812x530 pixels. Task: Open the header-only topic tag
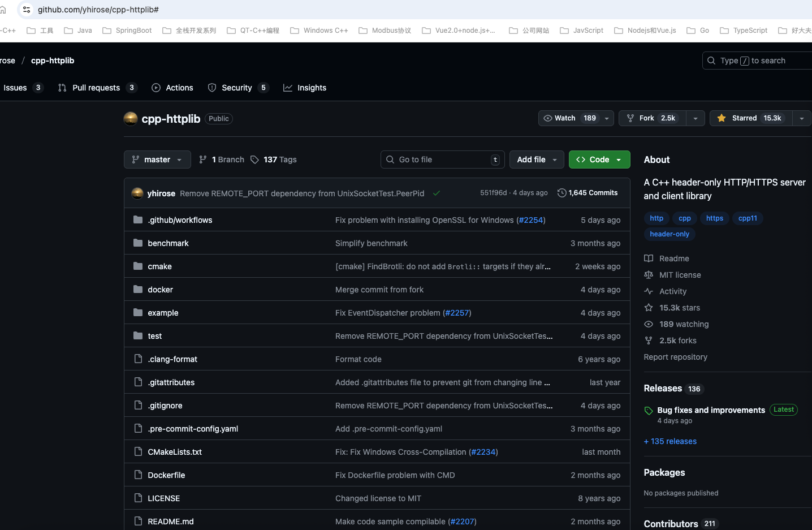click(x=670, y=234)
